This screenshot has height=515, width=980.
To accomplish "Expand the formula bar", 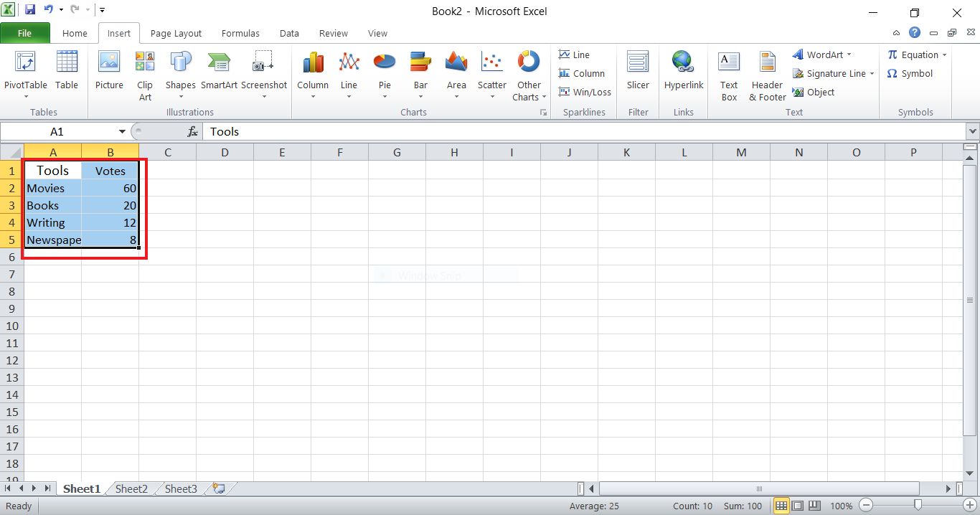I will (973, 132).
